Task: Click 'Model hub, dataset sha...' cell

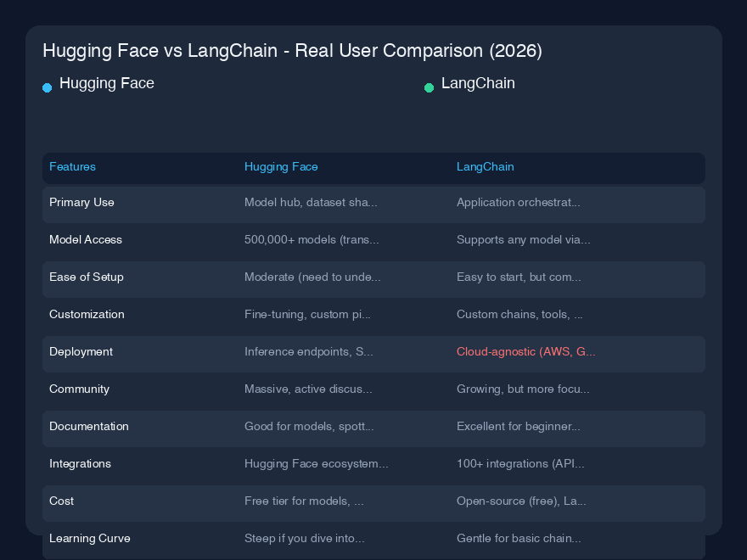Action: click(x=311, y=203)
